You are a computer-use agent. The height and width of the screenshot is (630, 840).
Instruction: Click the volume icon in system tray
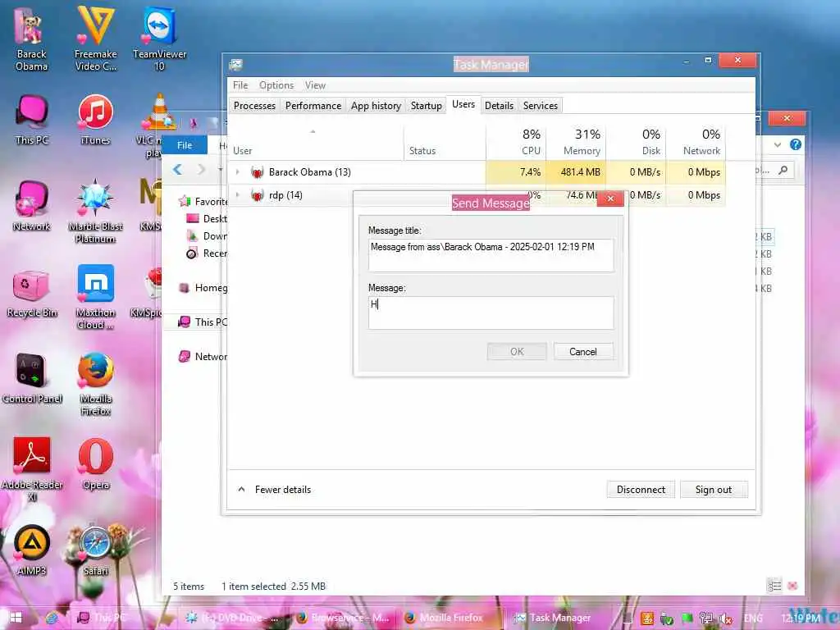tap(727, 619)
